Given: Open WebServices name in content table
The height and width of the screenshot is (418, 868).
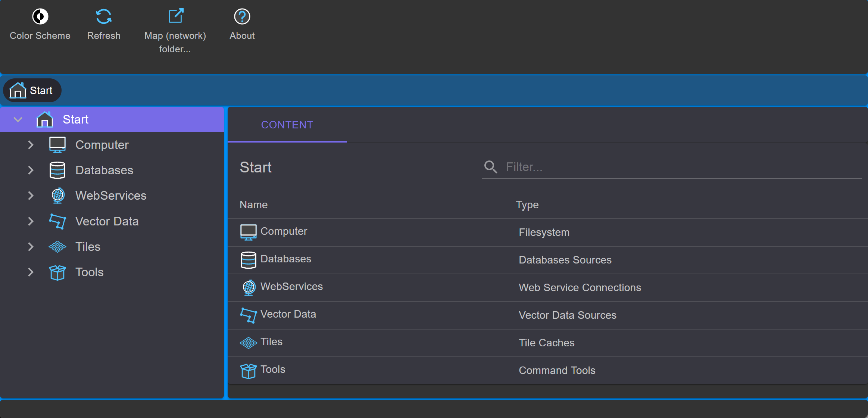Looking at the screenshot, I should coord(291,287).
